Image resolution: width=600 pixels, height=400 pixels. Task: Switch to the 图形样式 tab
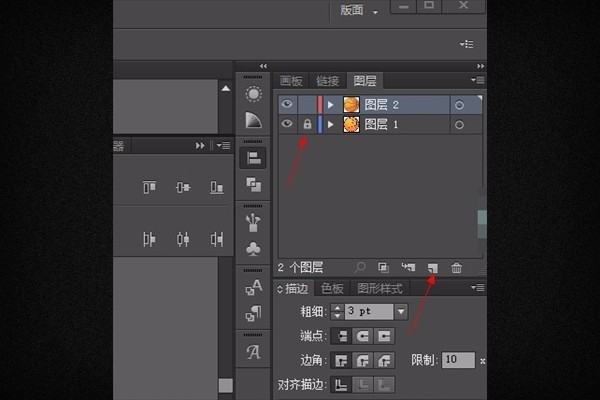tap(380, 289)
